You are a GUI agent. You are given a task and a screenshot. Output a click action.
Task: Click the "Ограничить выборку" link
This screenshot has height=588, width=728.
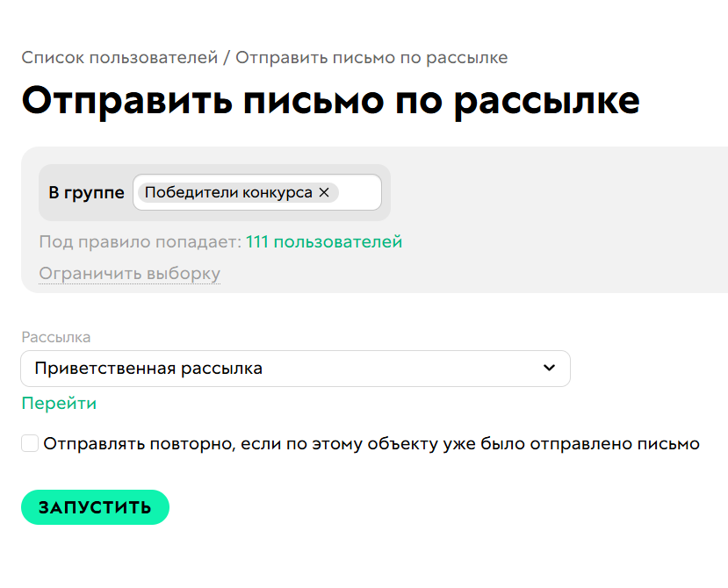pyautogui.click(x=128, y=273)
